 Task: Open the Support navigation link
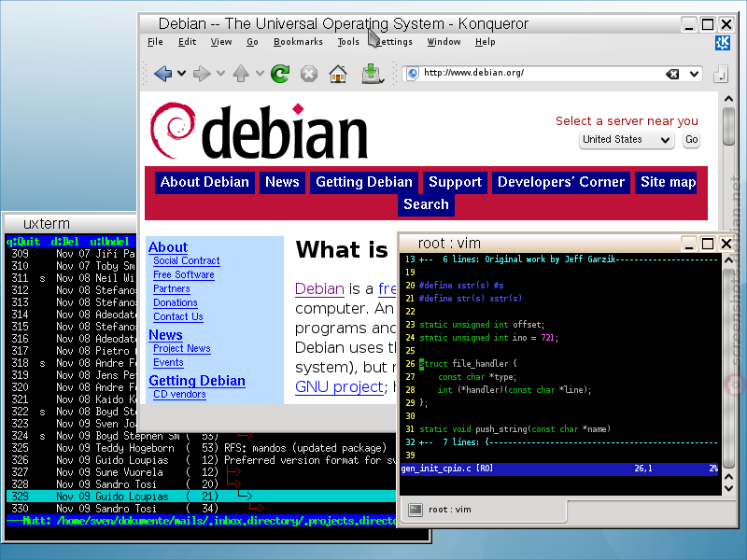(x=455, y=182)
